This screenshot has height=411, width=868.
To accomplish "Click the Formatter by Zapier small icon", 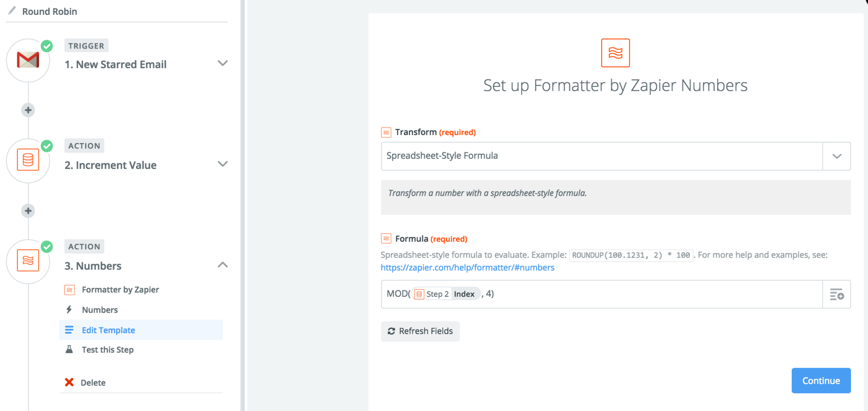I will [x=69, y=290].
